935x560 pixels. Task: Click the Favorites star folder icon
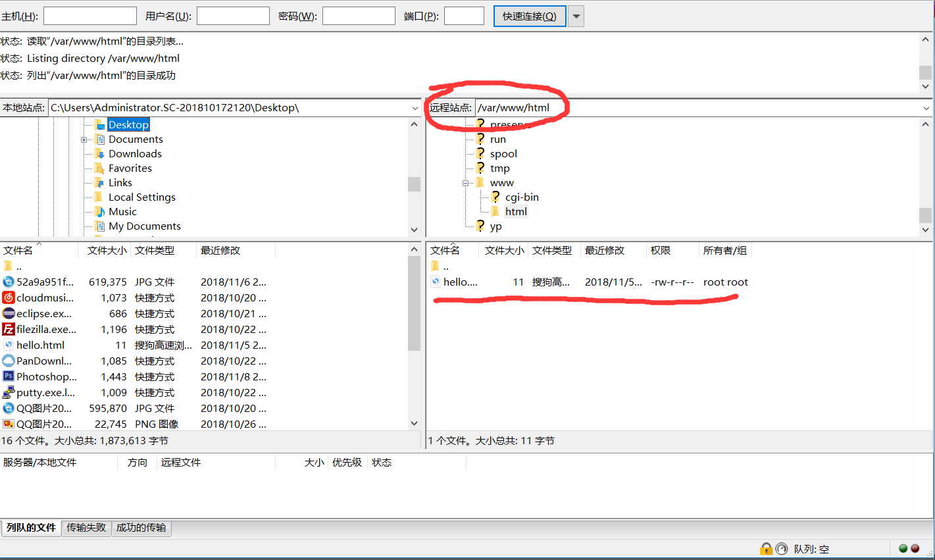100,168
